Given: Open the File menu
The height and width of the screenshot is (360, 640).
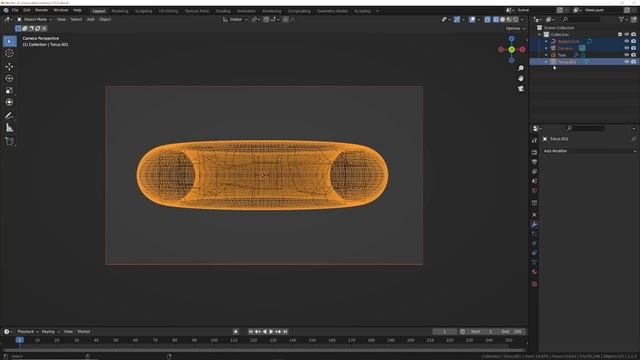Looking at the screenshot, I should click(x=15, y=10).
